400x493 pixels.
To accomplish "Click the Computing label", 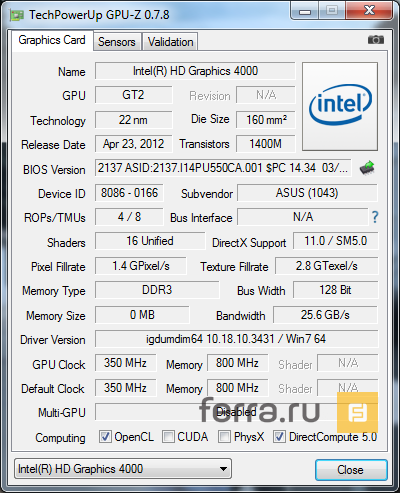I will (60, 438).
